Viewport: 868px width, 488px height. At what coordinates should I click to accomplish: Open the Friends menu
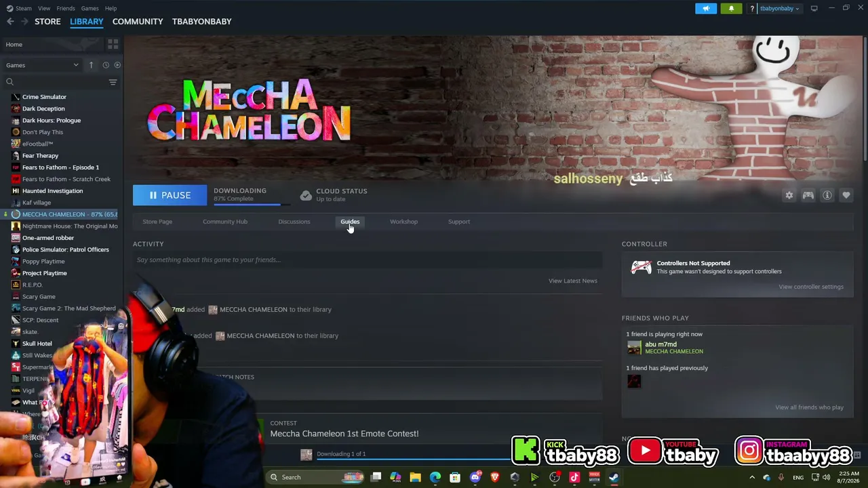[66, 8]
